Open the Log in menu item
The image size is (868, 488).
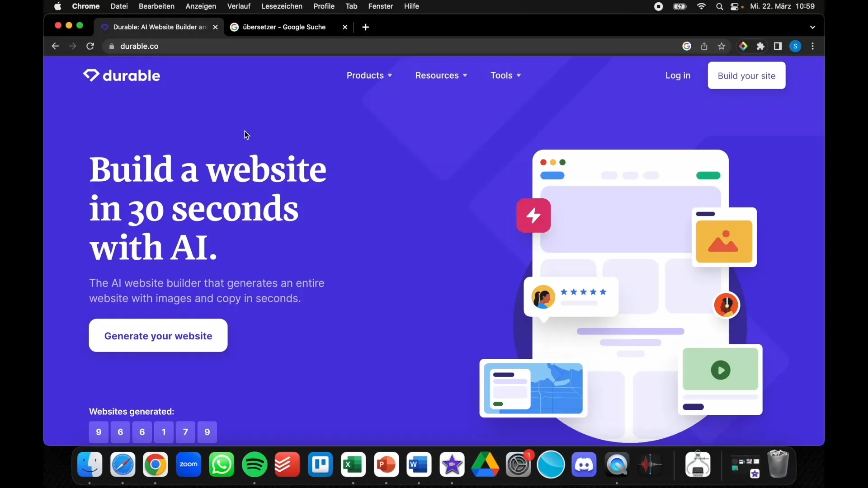(678, 75)
